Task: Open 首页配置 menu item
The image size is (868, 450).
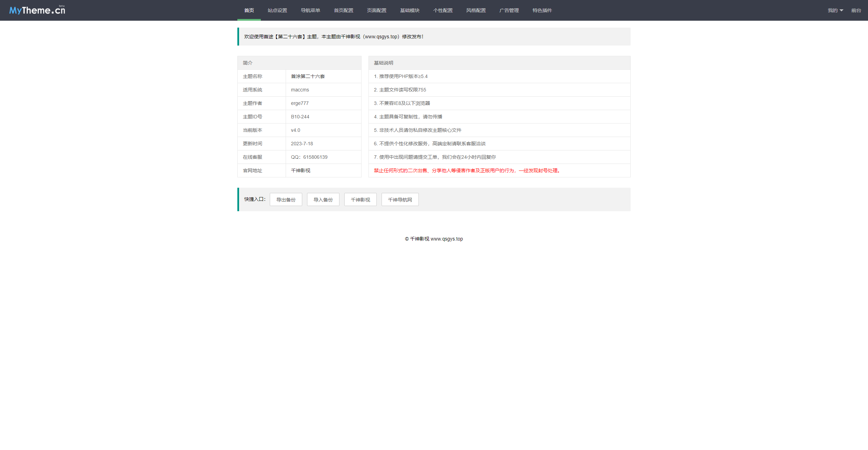Action: (x=343, y=10)
